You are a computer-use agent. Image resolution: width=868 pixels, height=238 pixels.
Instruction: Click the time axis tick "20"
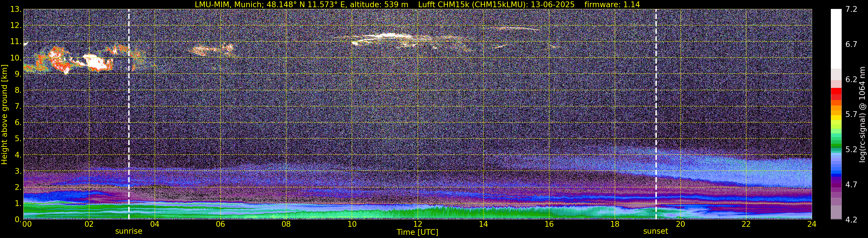[680, 224]
